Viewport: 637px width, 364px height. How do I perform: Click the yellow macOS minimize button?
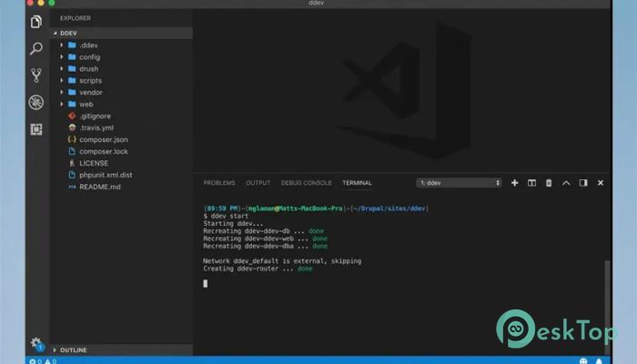pyautogui.click(x=41, y=3)
